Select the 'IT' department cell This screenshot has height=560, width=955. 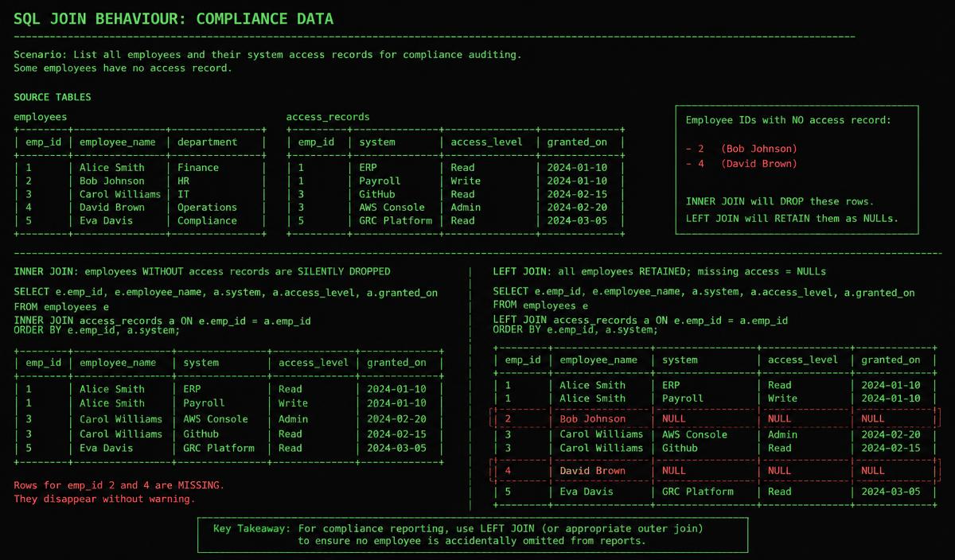tap(183, 194)
